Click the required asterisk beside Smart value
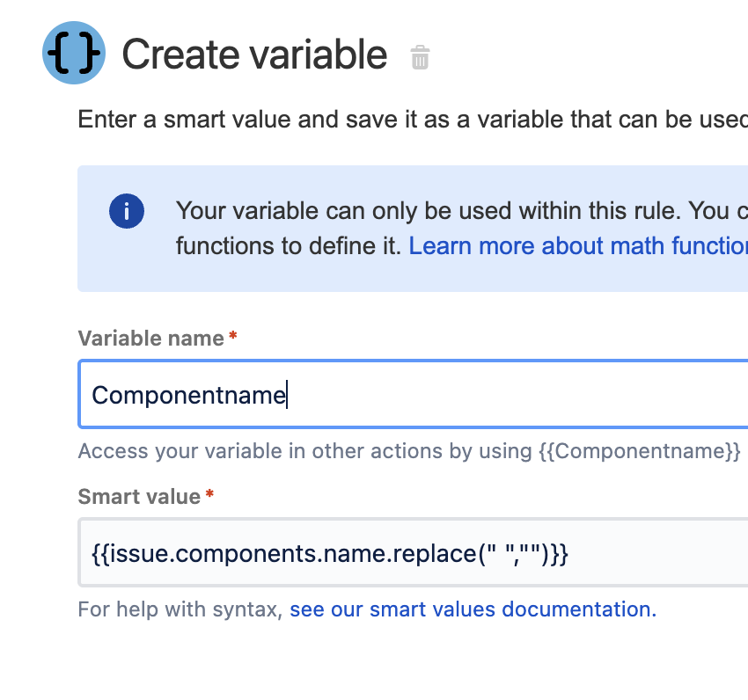The width and height of the screenshot is (748, 700). pos(211,491)
